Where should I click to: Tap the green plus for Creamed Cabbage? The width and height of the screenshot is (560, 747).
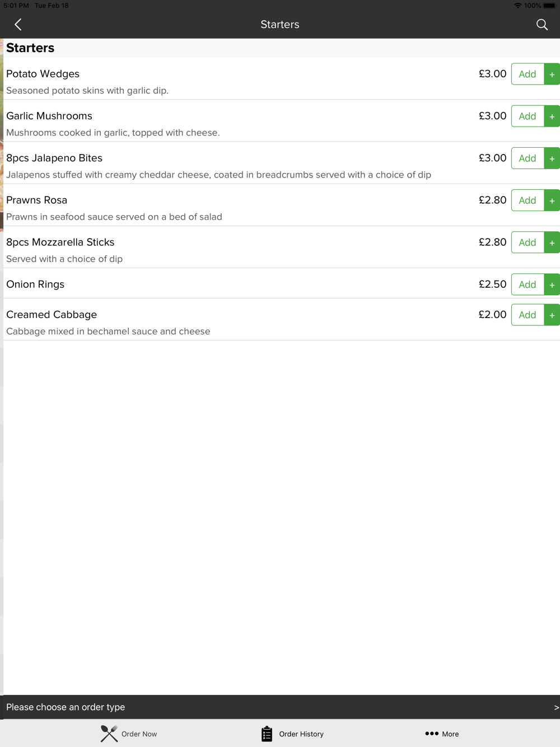pyautogui.click(x=552, y=315)
